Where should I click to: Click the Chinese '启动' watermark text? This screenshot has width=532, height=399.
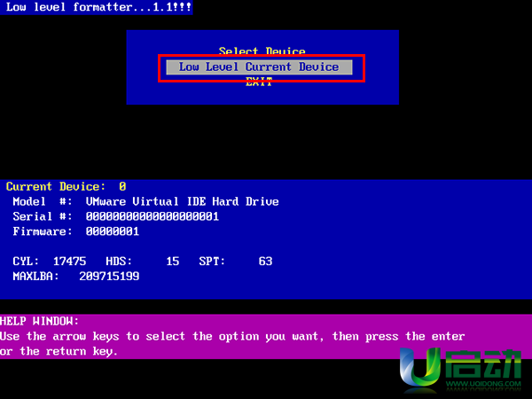[x=481, y=368]
